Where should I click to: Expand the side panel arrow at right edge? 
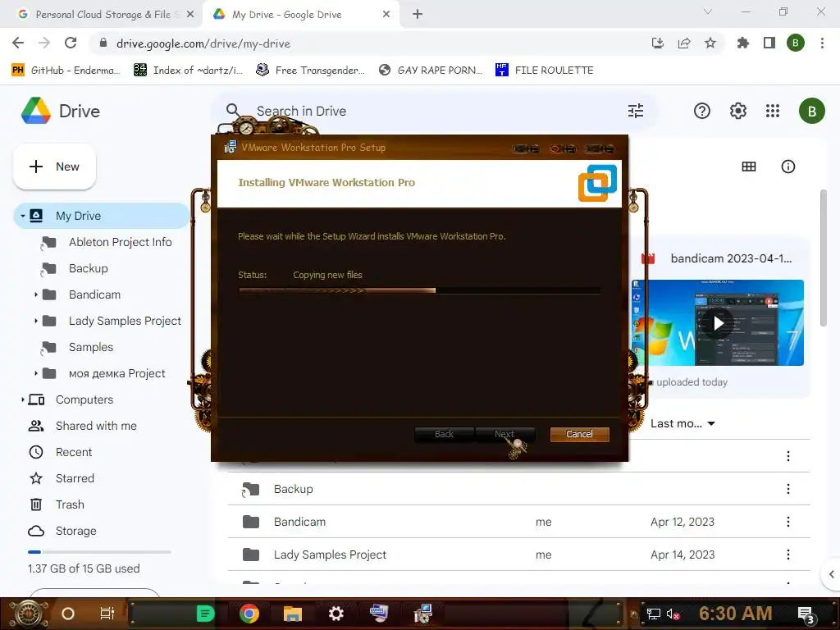pyautogui.click(x=831, y=574)
